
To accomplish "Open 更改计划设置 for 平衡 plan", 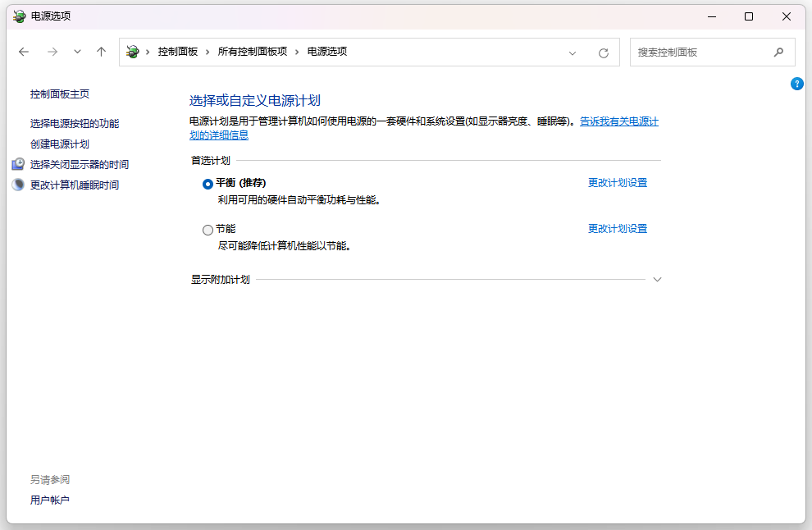I will coord(618,182).
